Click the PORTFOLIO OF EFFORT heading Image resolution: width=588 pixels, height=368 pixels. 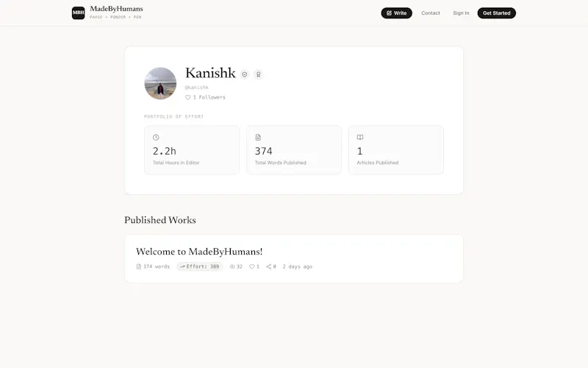coord(174,116)
